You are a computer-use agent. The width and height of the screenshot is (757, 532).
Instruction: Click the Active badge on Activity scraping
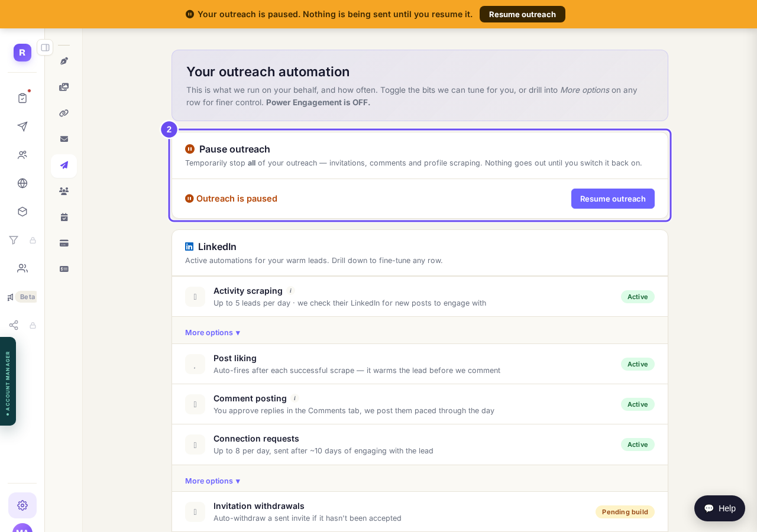click(x=638, y=297)
